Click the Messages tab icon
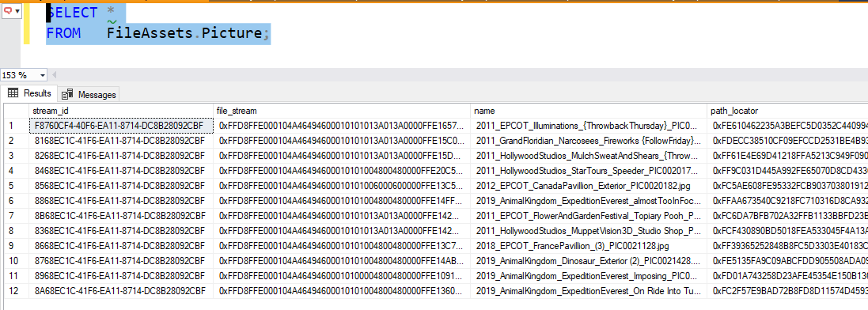 coord(67,94)
